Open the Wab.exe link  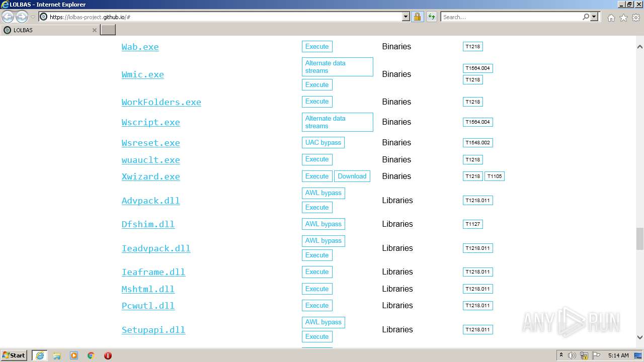point(140,47)
